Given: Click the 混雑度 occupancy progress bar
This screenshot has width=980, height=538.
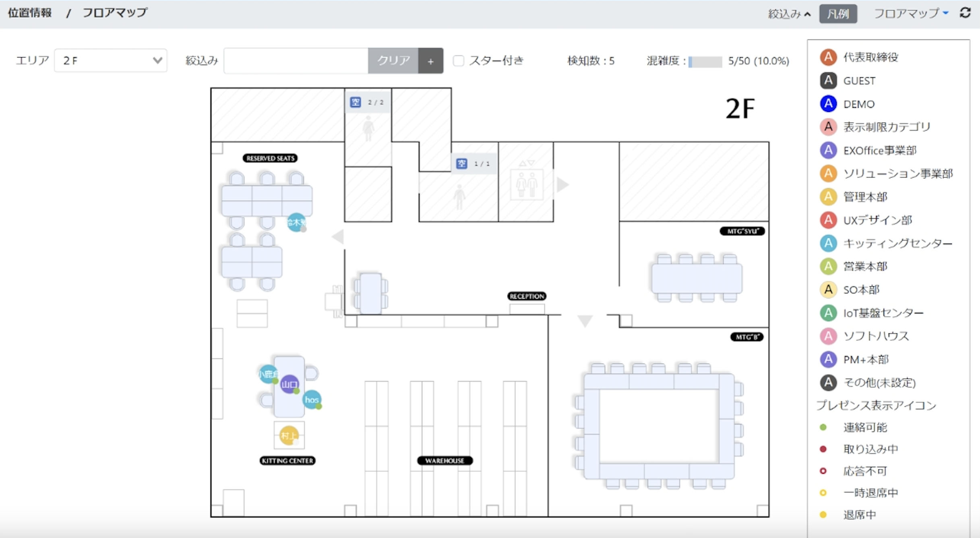Looking at the screenshot, I should point(705,62).
